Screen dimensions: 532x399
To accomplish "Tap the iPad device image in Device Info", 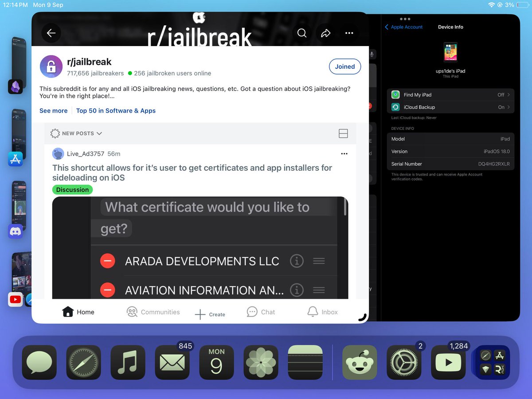I will [450, 52].
